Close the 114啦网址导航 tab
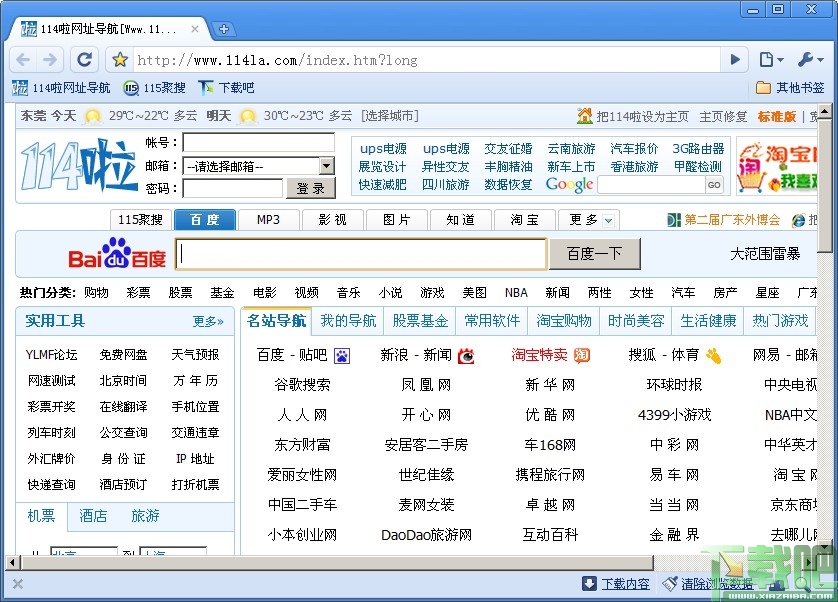This screenshot has height=602, width=838. pos(195,29)
